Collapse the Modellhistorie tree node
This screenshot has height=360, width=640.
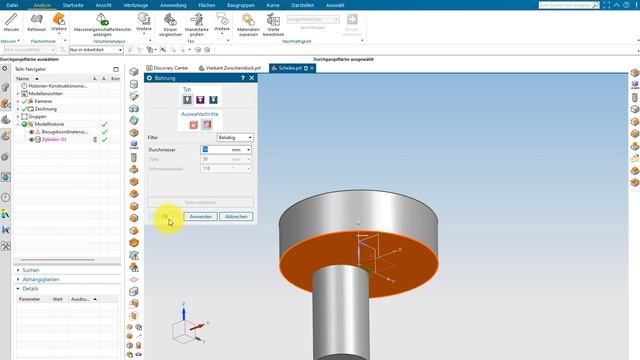[18, 124]
